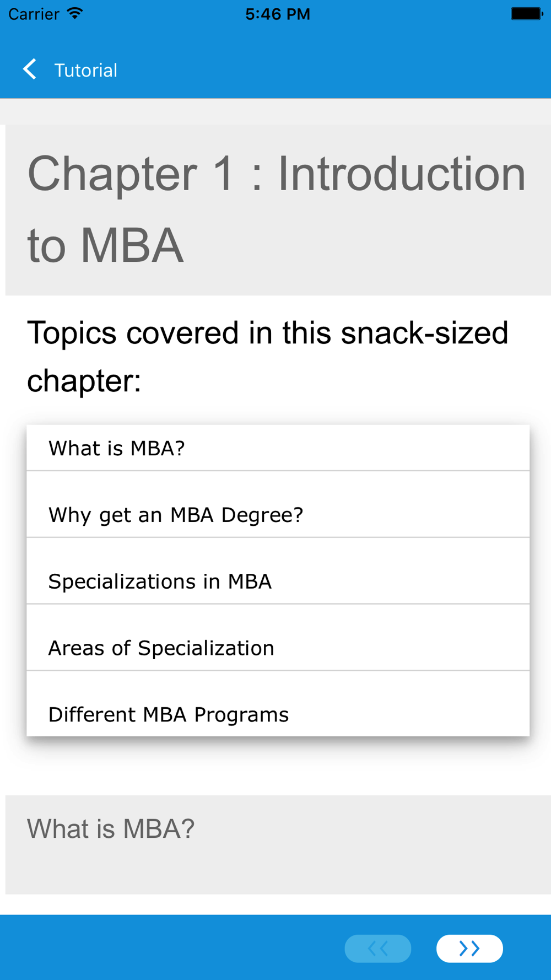The width and height of the screenshot is (551, 980).
Task: Go to next page with double-chevron button
Action: pyautogui.click(x=469, y=948)
